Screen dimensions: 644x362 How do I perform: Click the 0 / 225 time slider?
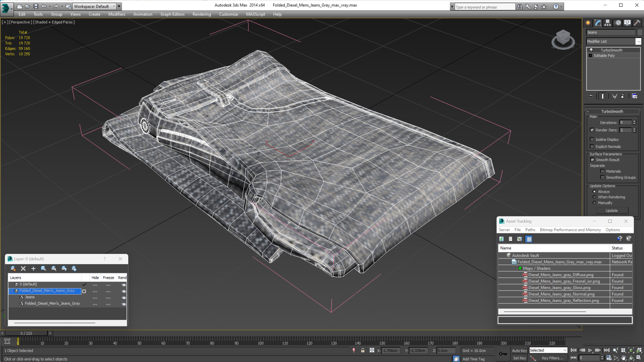(26, 333)
